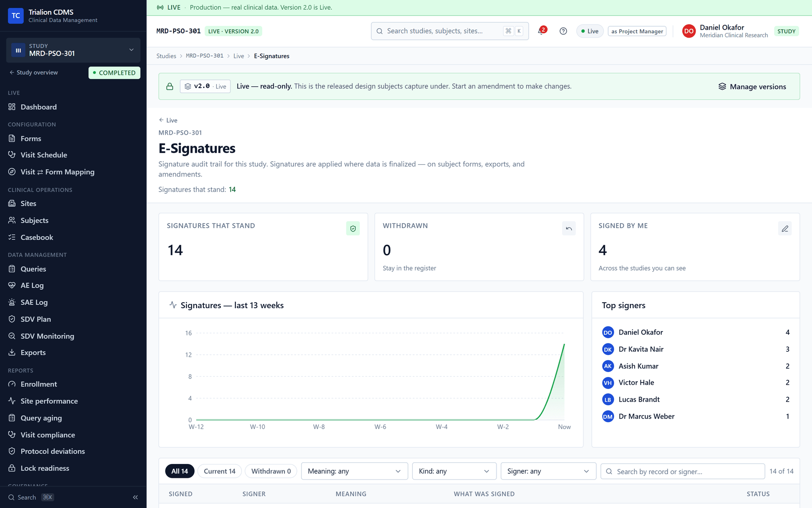Open Queries in the sidebar
This screenshot has height=508, width=812.
33,269
